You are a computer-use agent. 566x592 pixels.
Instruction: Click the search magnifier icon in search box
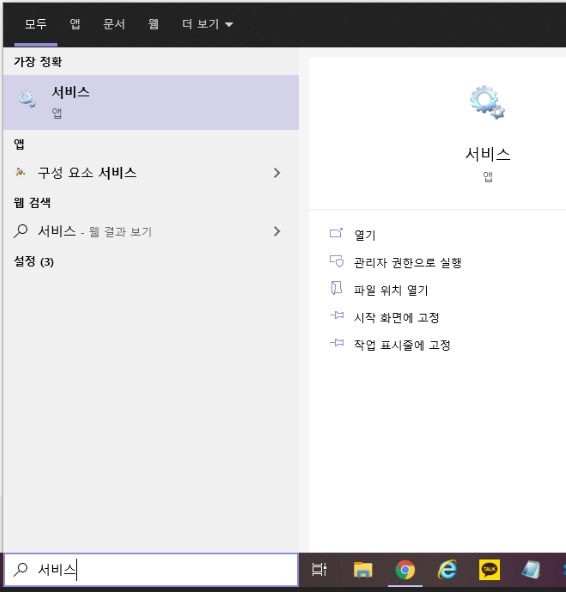21,569
